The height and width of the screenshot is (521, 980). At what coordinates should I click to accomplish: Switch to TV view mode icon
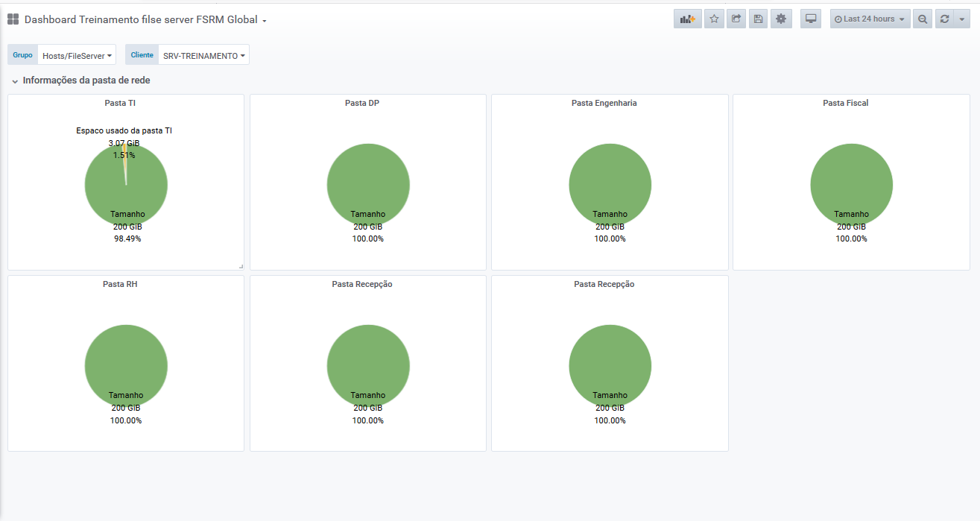coord(811,19)
